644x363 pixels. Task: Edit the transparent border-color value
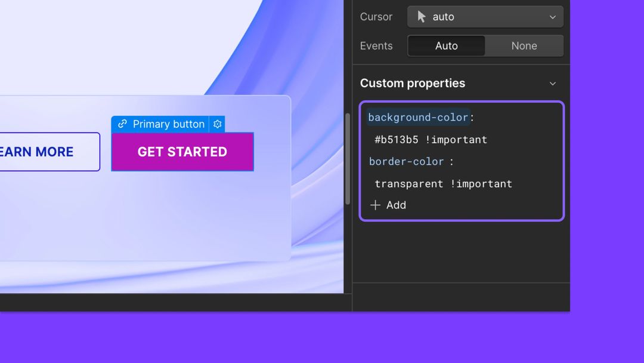click(443, 184)
